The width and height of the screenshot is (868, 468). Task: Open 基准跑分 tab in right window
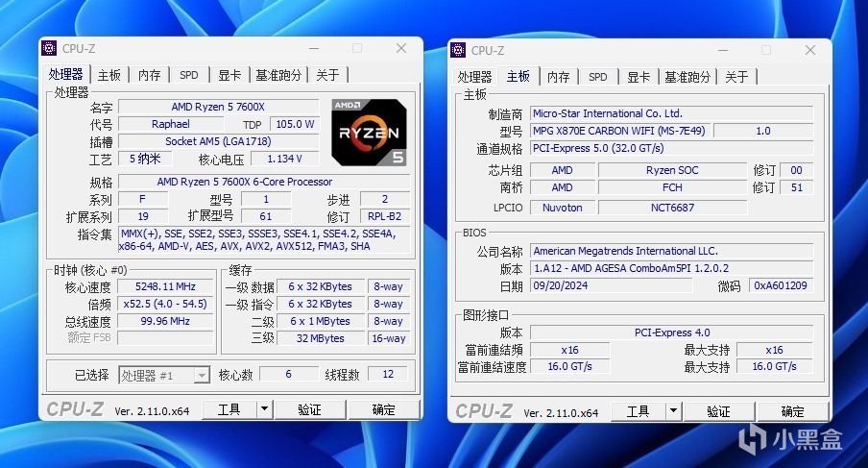687,77
